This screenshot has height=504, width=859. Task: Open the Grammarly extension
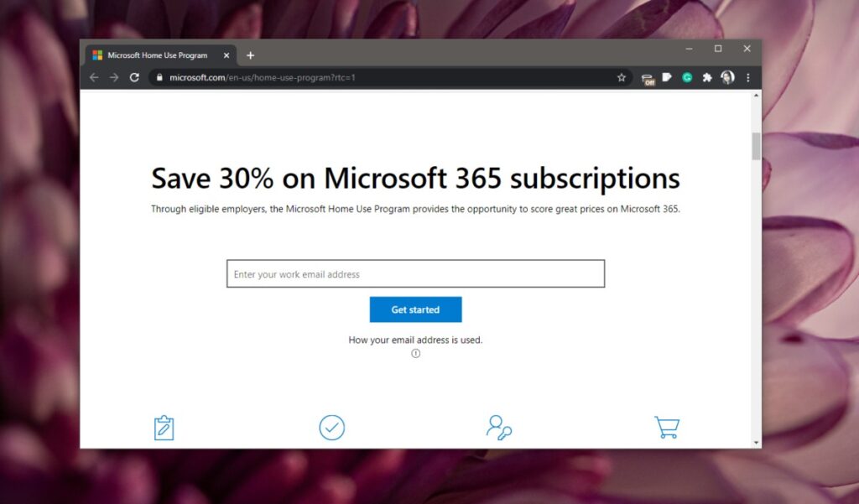[x=687, y=77]
